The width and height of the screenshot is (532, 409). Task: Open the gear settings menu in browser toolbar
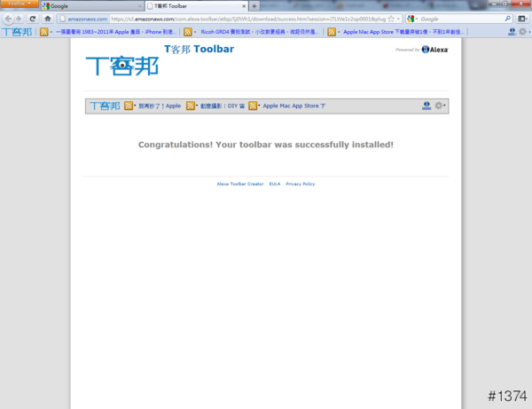point(523,32)
